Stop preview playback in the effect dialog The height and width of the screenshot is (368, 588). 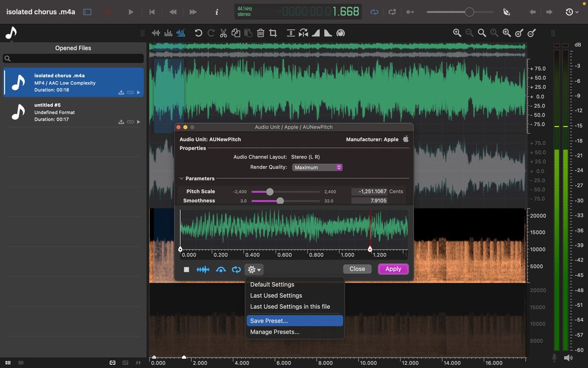(185, 269)
